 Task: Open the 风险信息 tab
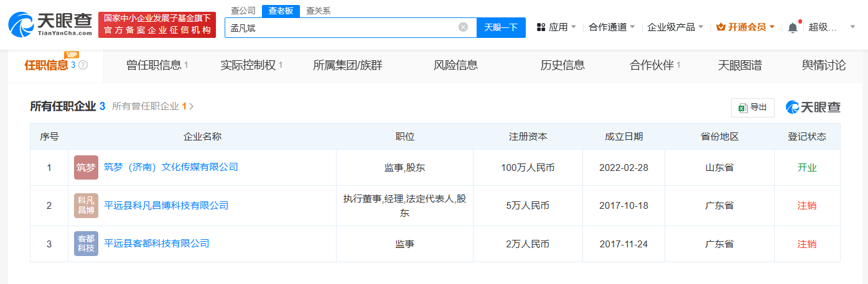tap(455, 65)
